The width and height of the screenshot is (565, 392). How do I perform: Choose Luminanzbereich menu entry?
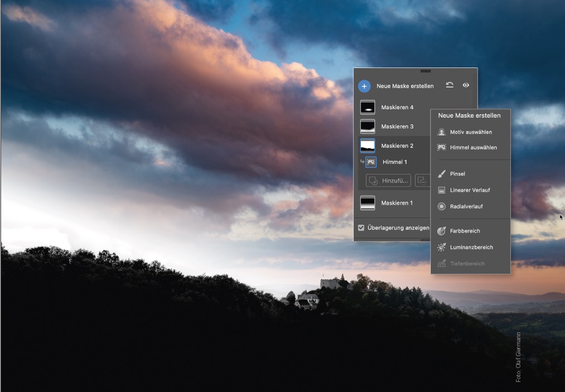[x=470, y=247]
